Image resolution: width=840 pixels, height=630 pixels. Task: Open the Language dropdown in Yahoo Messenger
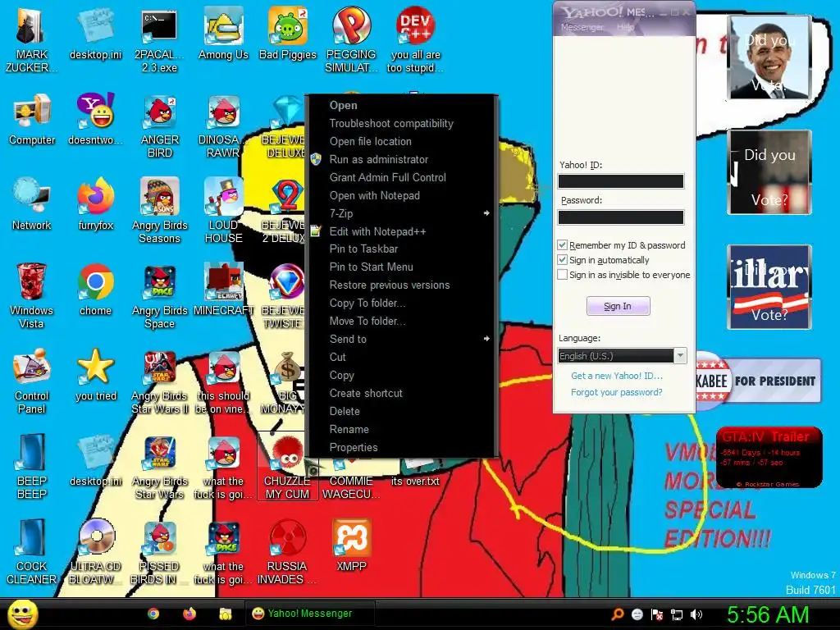pyautogui.click(x=622, y=356)
